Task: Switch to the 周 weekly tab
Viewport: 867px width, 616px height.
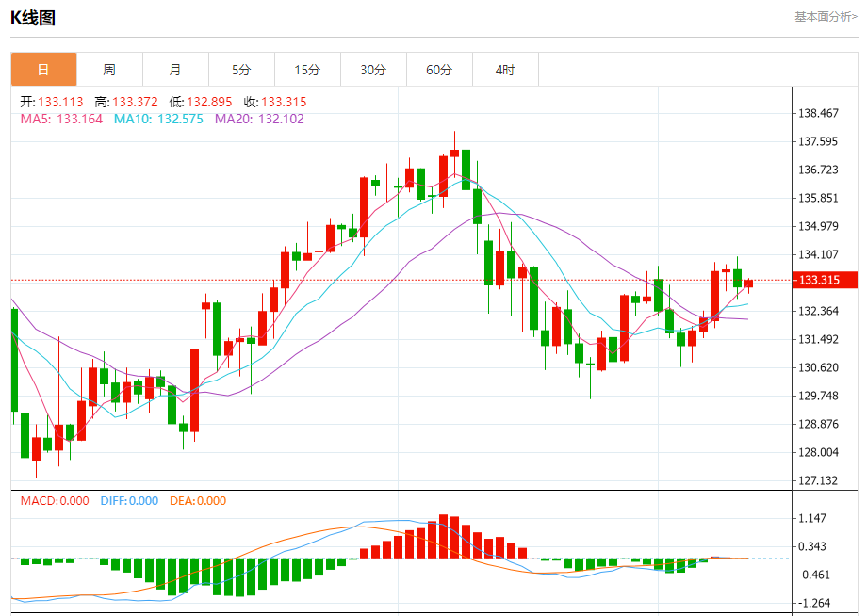Action: tap(109, 70)
